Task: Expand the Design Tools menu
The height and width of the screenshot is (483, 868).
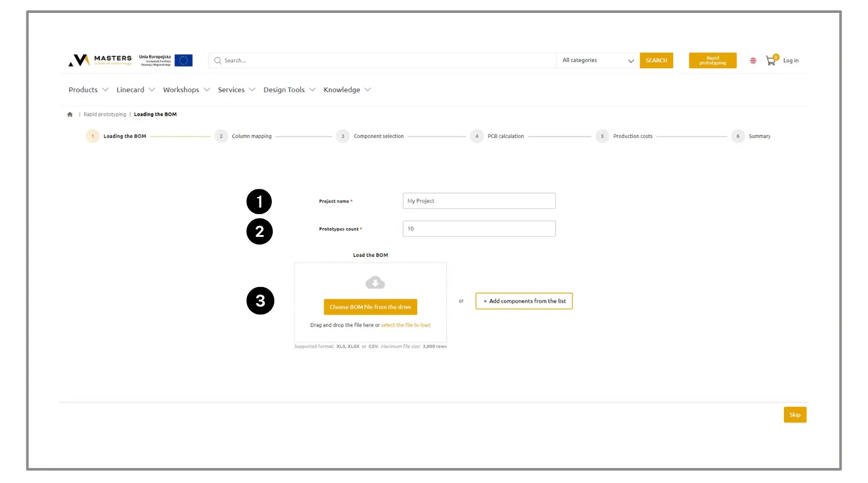Action: [289, 90]
